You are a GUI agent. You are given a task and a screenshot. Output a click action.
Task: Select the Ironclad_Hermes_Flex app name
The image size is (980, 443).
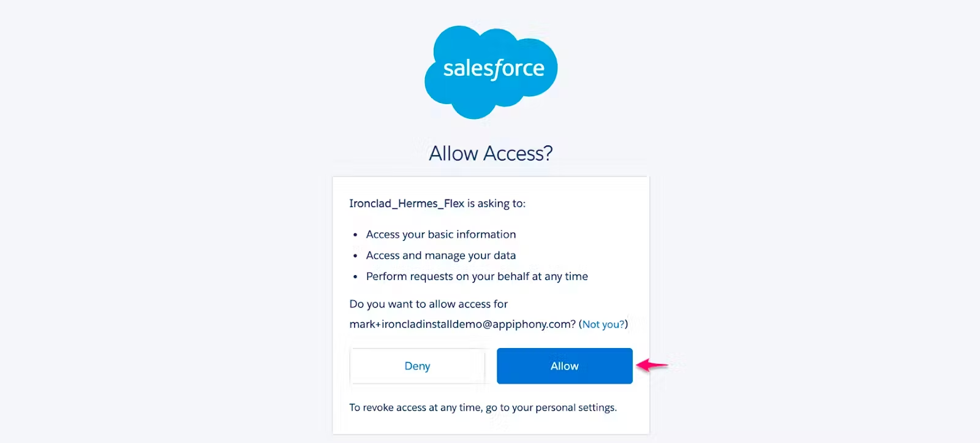[x=407, y=203]
